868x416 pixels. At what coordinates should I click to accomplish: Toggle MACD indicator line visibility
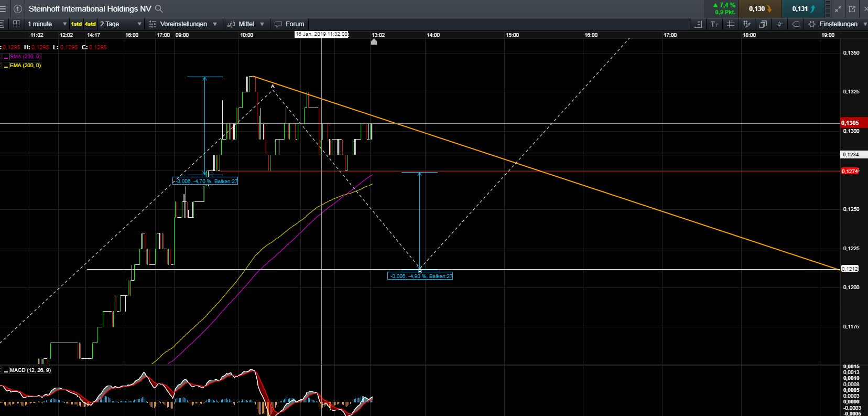pos(6,370)
